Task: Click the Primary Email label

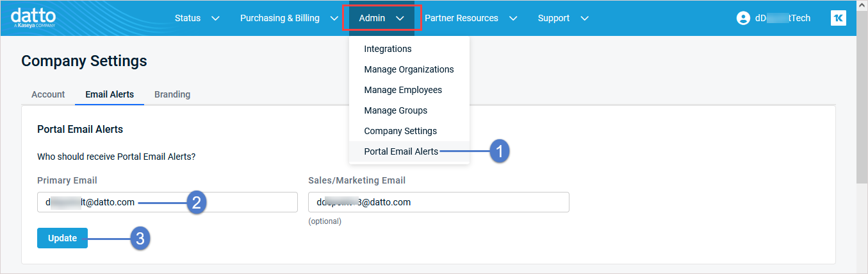Action: click(x=67, y=180)
